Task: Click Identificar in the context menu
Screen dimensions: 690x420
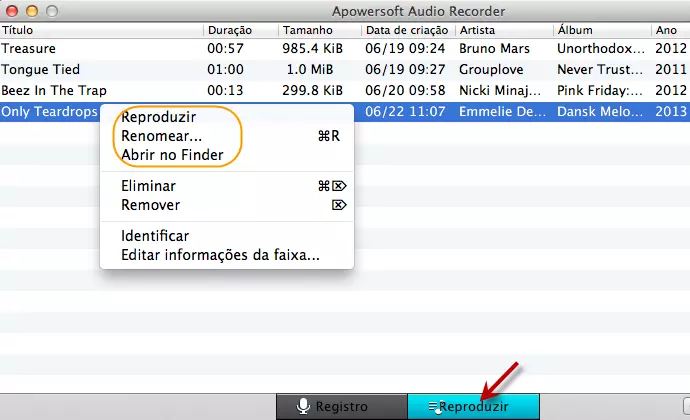Action: tap(155, 236)
